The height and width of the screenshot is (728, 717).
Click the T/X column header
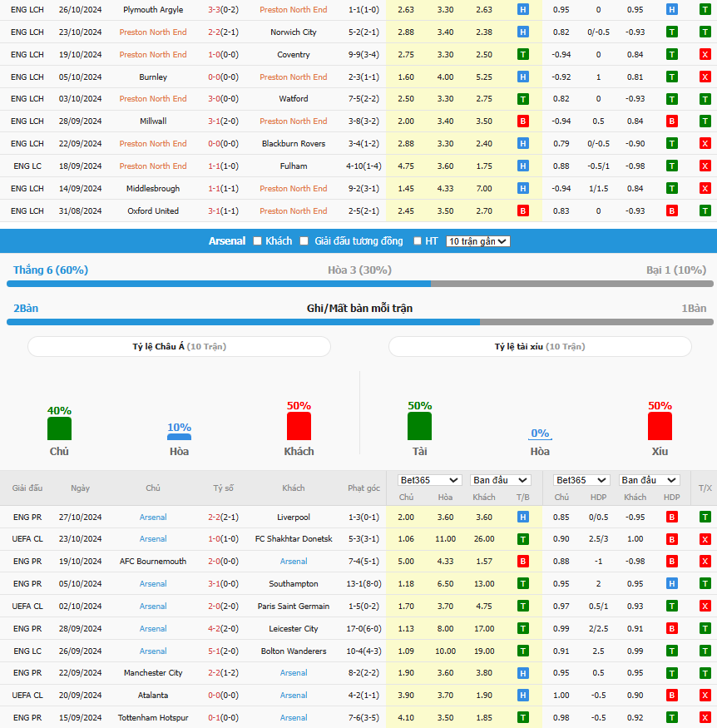(x=705, y=488)
